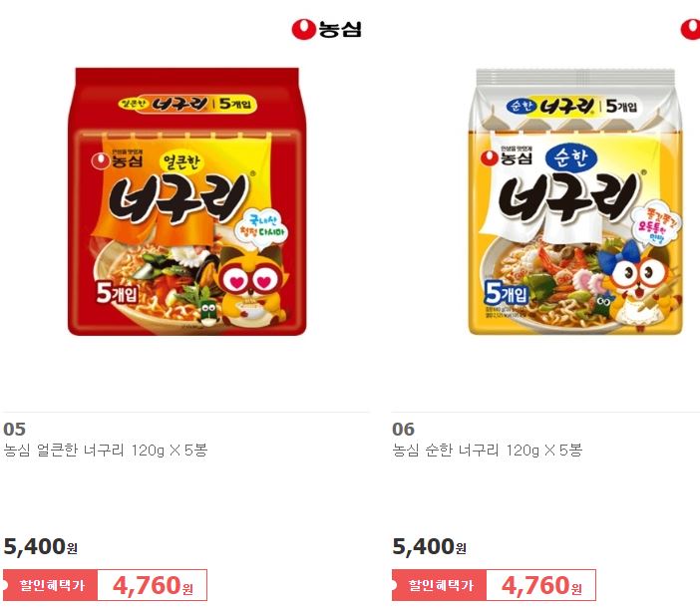
Task: Click the blue 5개입 badge on the yellow package
Action: point(507,294)
